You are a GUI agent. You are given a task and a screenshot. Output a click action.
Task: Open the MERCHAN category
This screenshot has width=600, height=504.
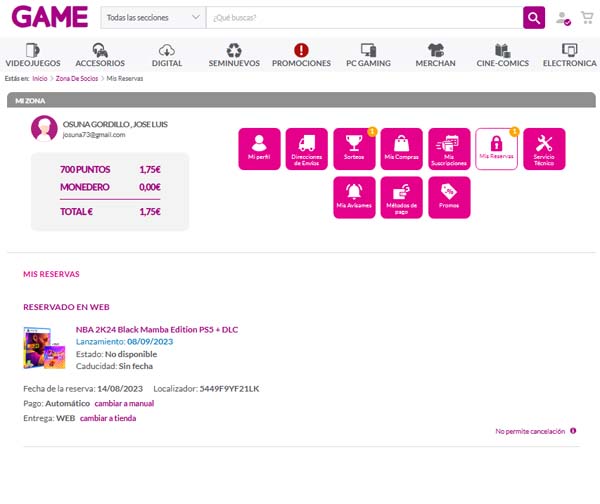(x=435, y=55)
